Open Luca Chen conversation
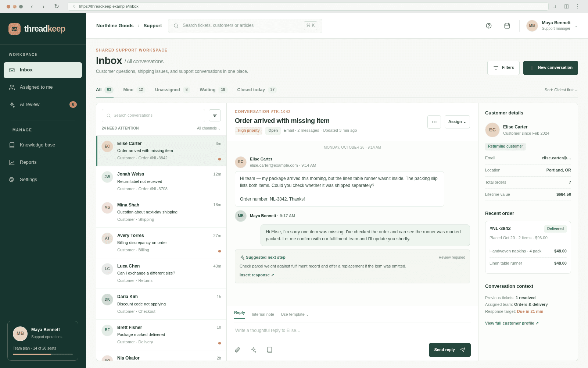The height and width of the screenshot is (368, 588). coord(161,273)
